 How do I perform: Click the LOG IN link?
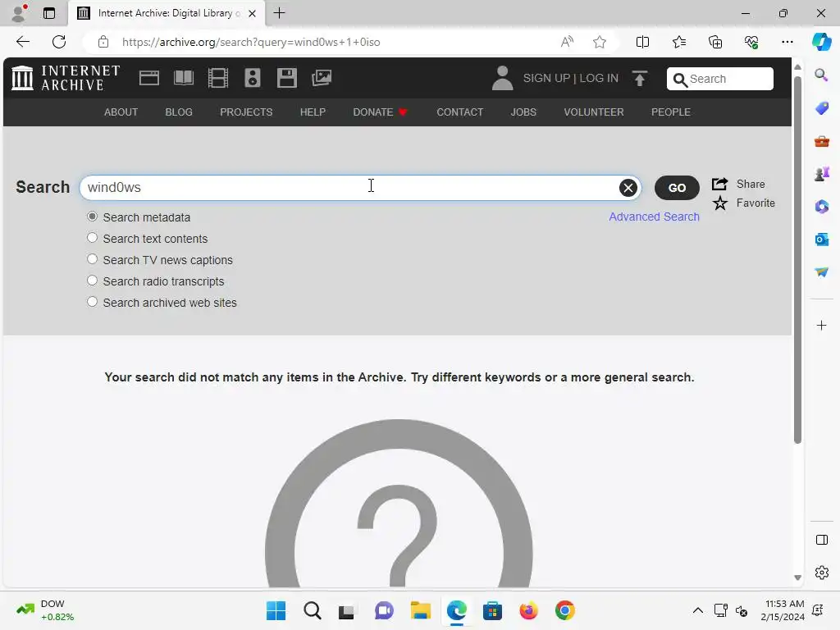[599, 78]
